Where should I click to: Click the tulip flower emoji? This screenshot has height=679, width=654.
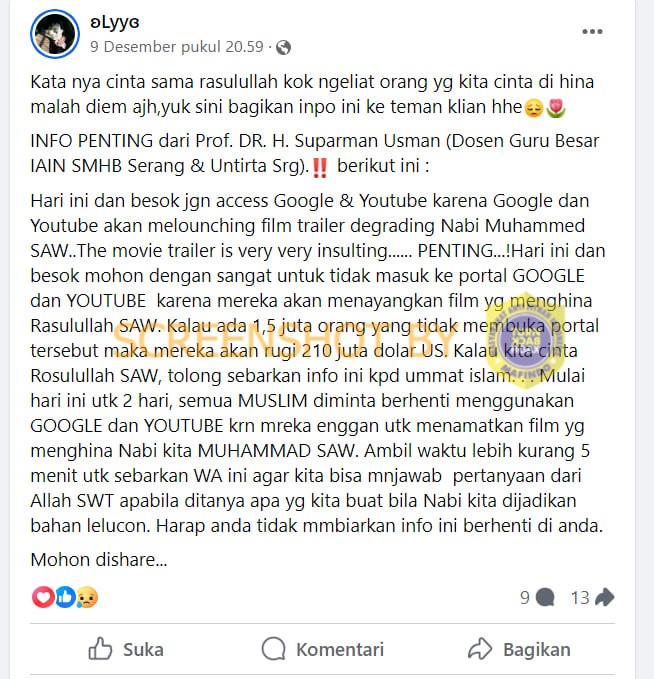[x=556, y=108]
